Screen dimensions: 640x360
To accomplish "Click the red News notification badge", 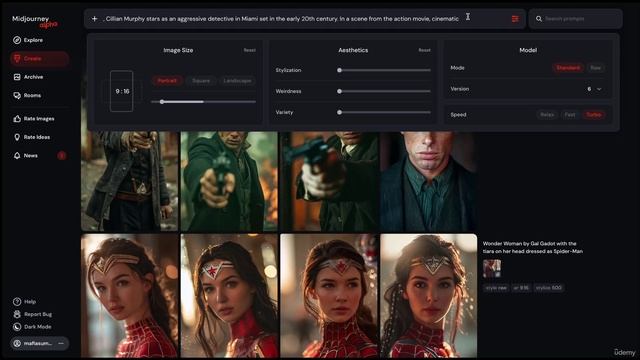I will [62, 156].
